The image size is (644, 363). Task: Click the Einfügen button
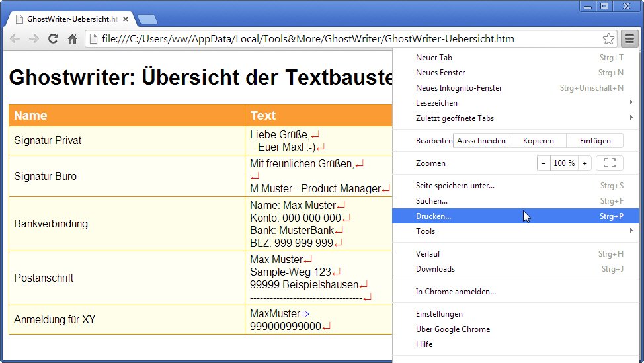point(594,141)
